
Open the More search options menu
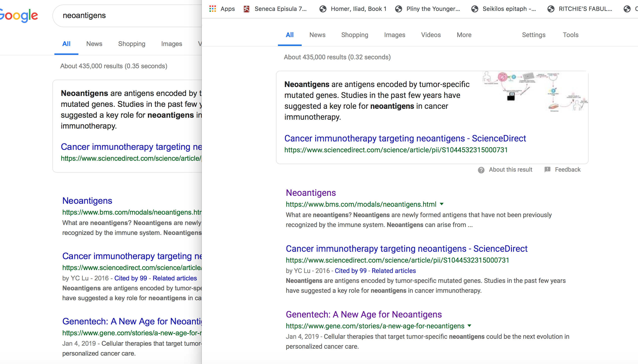(x=464, y=35)
